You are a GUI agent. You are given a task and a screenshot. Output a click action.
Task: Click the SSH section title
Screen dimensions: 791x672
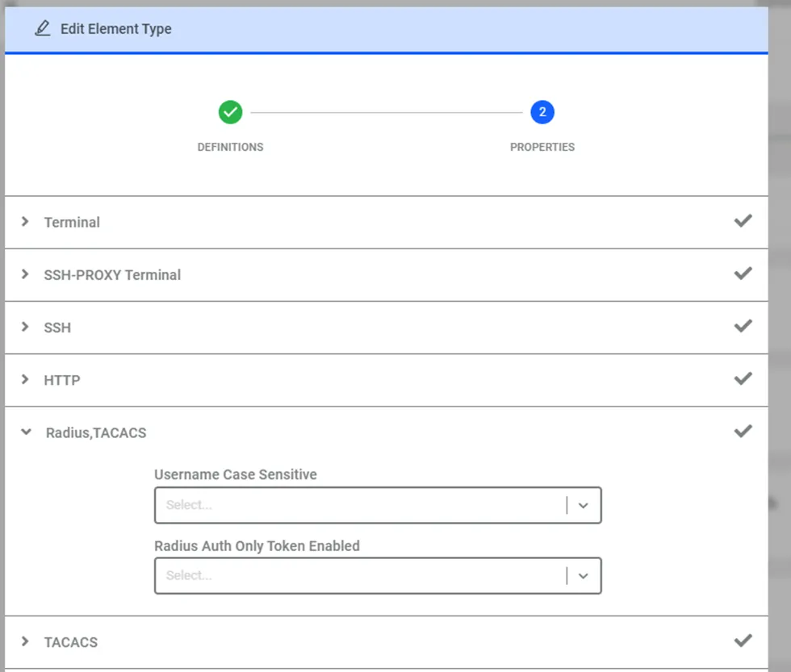click(57, 328)
